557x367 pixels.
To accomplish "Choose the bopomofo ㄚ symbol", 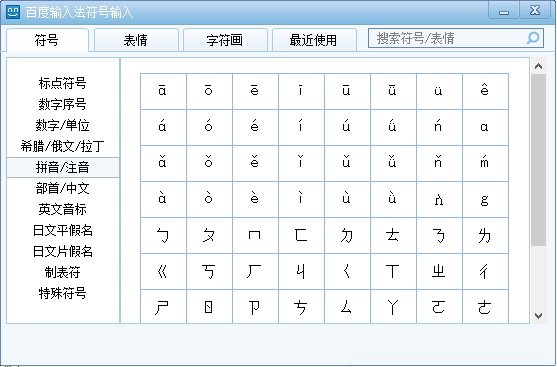I will tap(393, 307).
